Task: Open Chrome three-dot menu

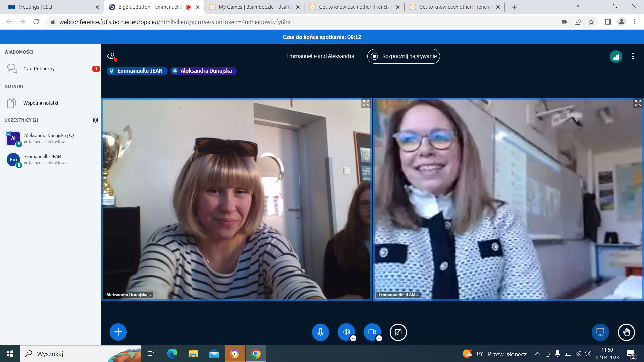Action: (635, 22)
